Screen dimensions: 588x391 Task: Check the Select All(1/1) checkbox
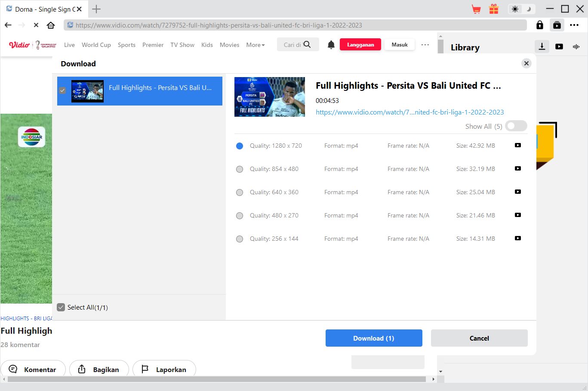61,307
